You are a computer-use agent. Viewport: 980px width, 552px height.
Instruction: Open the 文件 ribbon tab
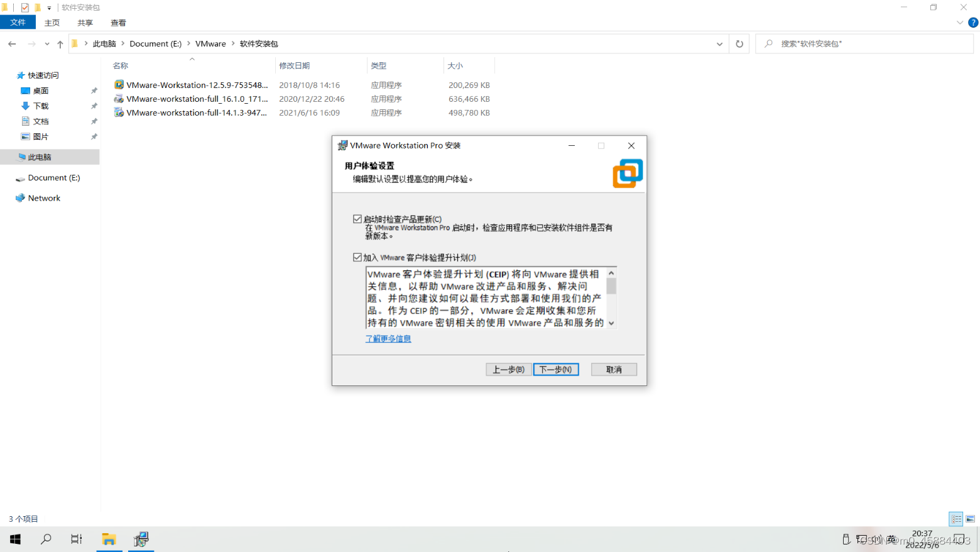pyautogui.click(x=18, y=23)
